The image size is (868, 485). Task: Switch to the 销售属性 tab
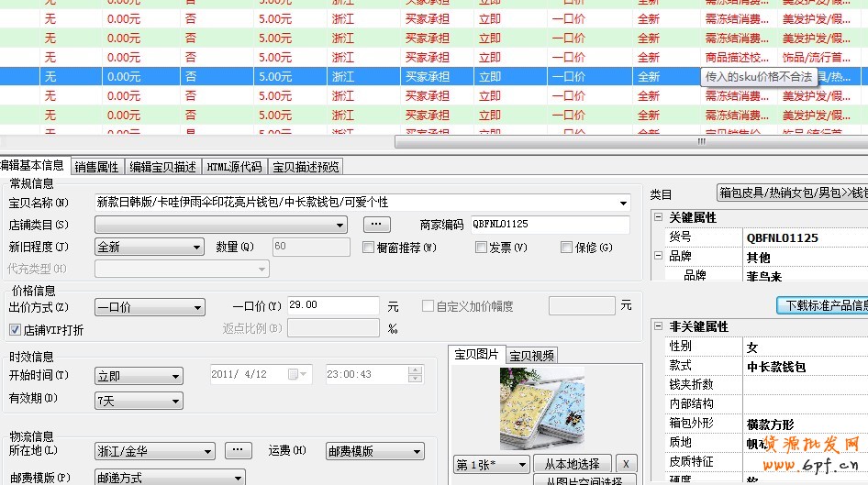coord(96,167)
